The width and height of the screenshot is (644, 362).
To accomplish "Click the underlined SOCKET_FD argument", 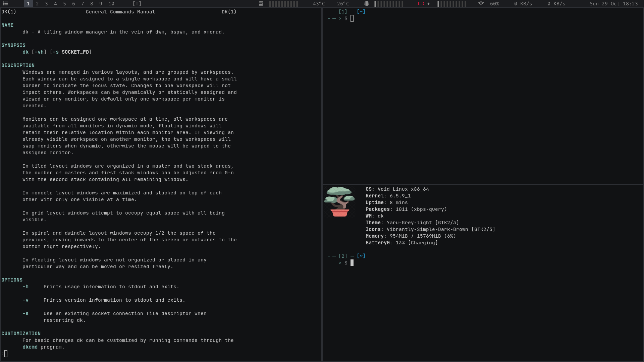I will pos(75,52).
